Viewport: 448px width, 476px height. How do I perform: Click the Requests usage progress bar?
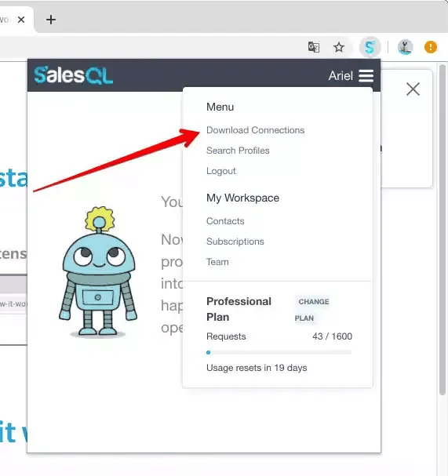click(x=279, y=352)
